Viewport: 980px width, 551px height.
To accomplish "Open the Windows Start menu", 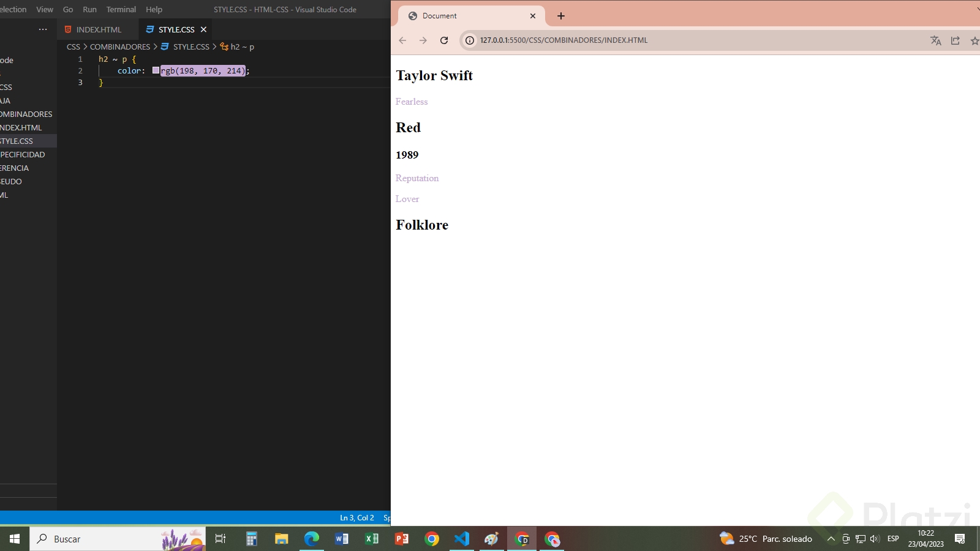I will 15,539.
